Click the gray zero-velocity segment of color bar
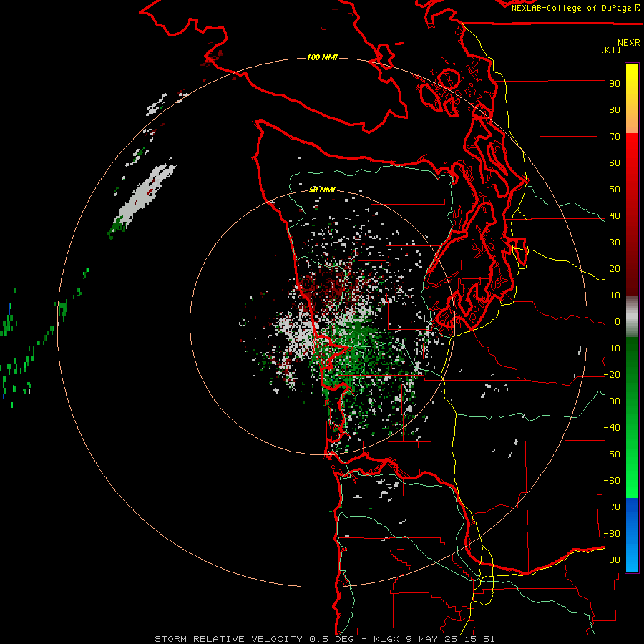Screen dimensions: 644x644 click(x=632, y=316)
